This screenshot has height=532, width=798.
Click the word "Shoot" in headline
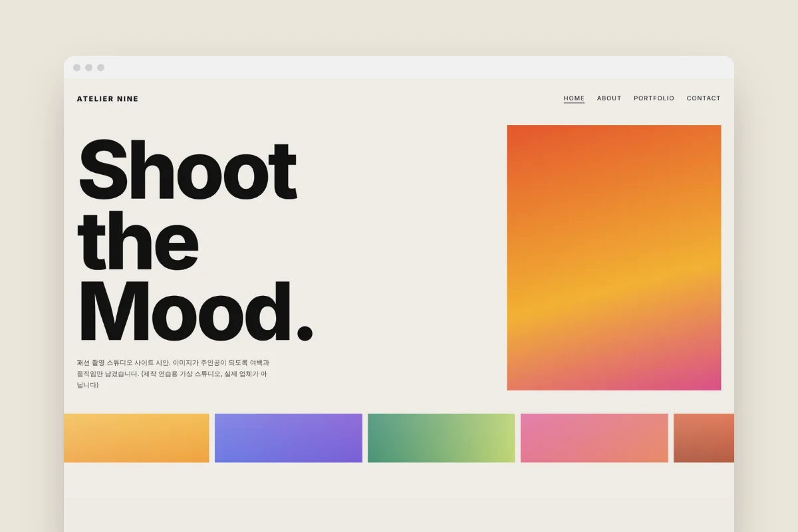[188, 170]
